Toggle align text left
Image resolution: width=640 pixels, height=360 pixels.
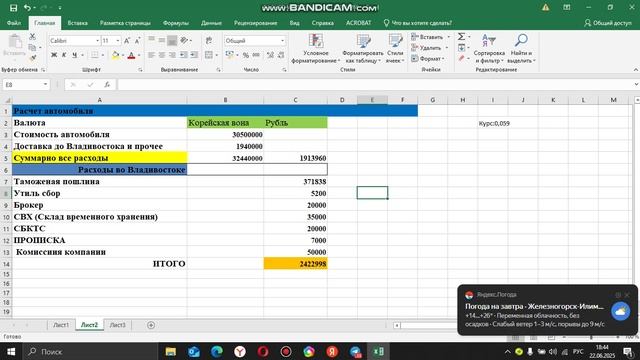click(151, 55)
